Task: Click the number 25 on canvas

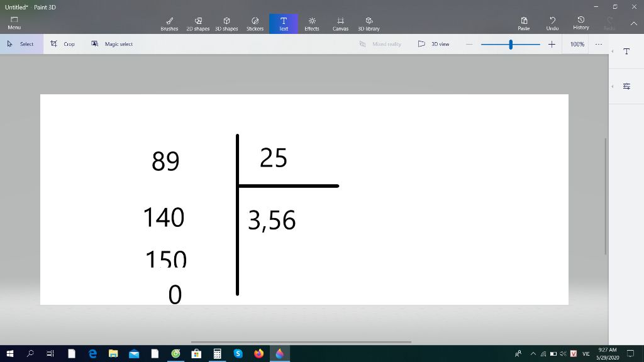Action: pyautogui.click(x=274, y=158)
